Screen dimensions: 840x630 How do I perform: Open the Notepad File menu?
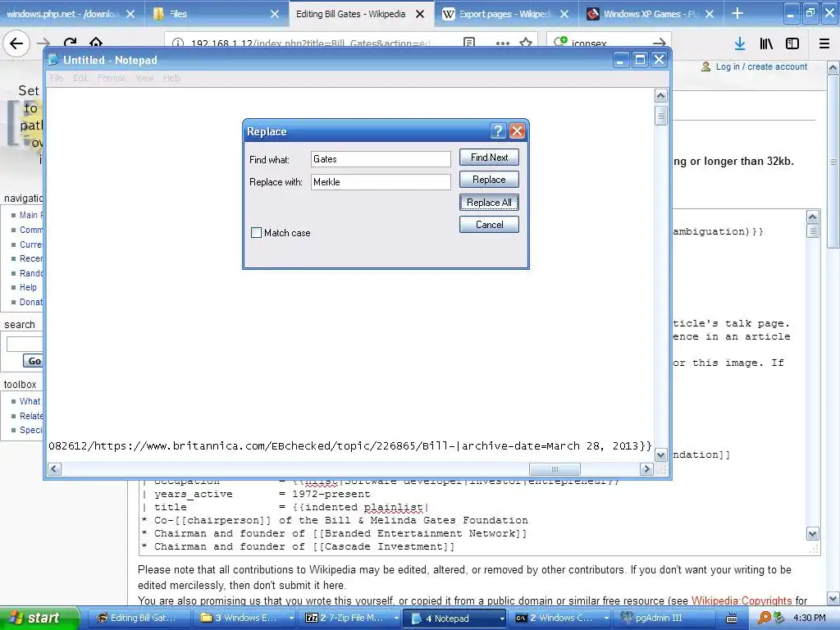pyautogui.click(x=57, y=78)
